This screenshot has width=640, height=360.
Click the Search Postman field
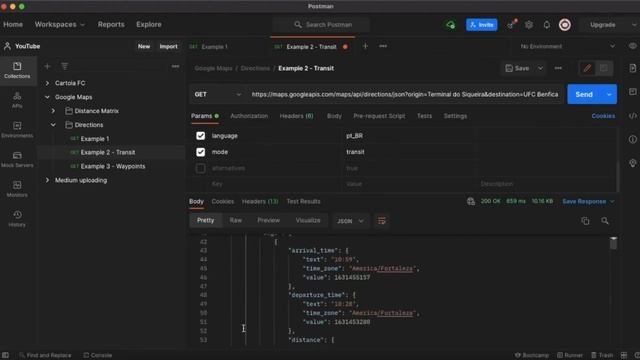pyautogui.click(x=321, y=25)
